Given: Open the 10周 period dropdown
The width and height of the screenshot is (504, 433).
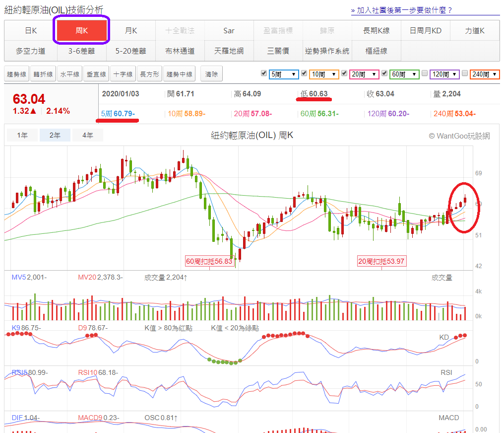Looking at the screenshot, I should point(324,74).
